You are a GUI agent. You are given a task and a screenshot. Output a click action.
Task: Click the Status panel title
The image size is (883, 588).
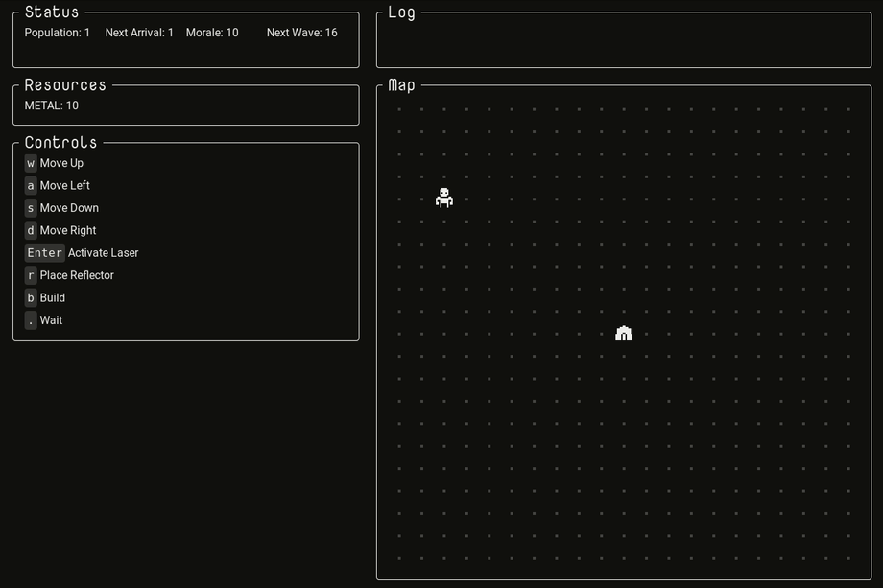tap(52, 12)
